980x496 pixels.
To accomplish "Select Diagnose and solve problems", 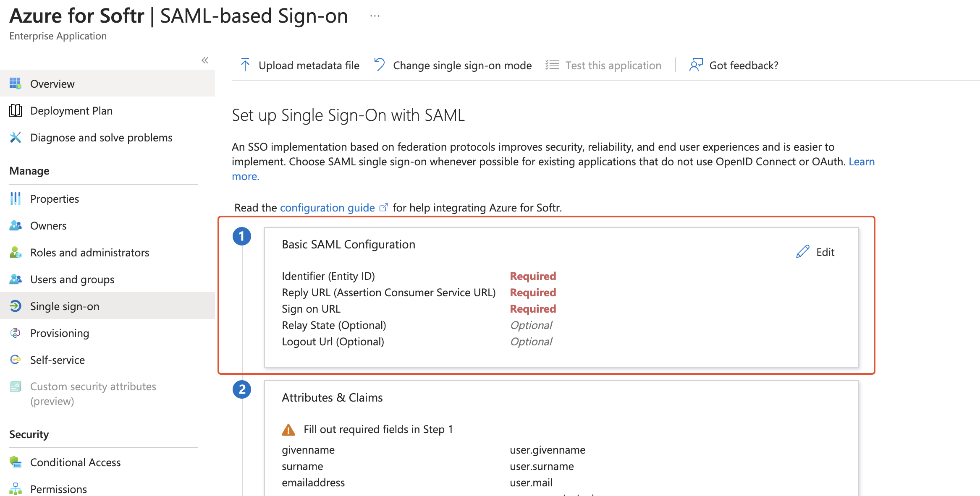I will coord(101,137).
